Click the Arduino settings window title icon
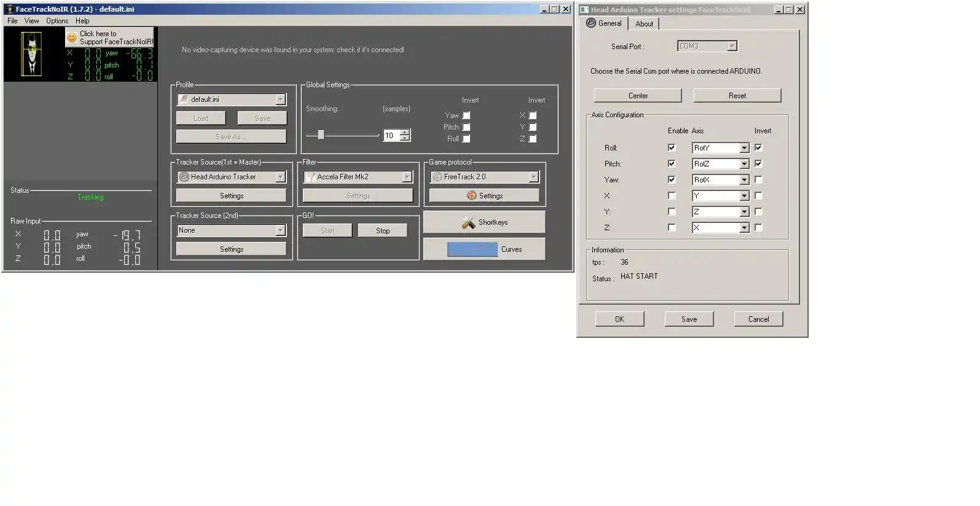The width and height of the screenshot is (980, 506). 584,10
